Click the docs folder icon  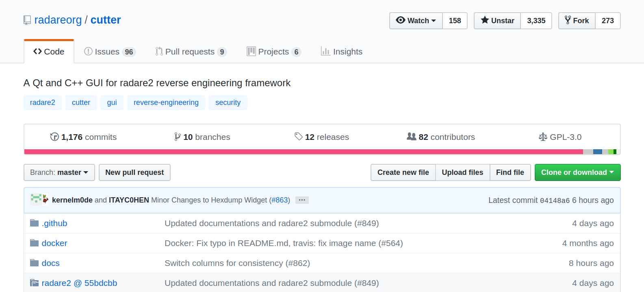pos(35,263)
